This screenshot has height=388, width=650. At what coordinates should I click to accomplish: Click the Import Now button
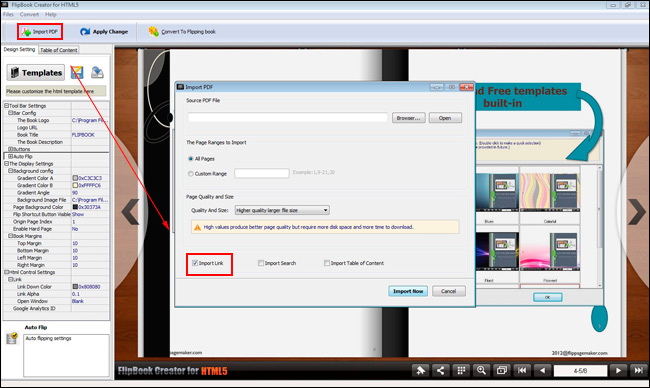[408, 291]
